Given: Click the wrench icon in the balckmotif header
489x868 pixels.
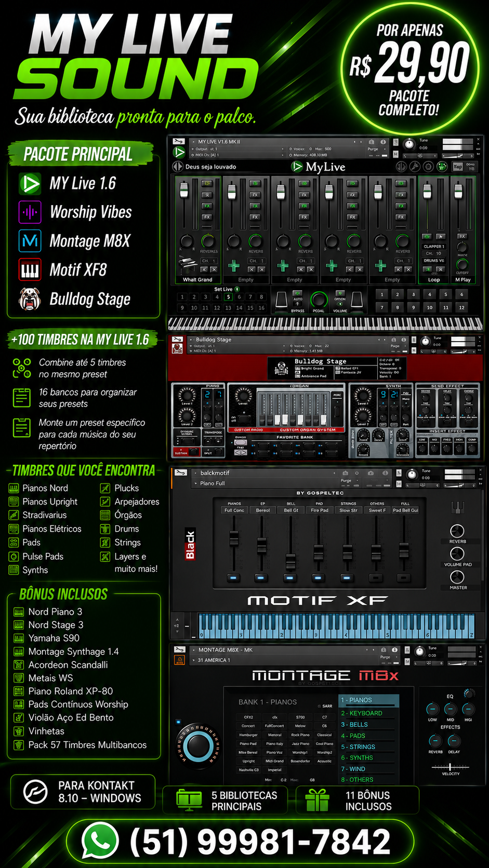Looking at the screenshot, I should 180,472.
